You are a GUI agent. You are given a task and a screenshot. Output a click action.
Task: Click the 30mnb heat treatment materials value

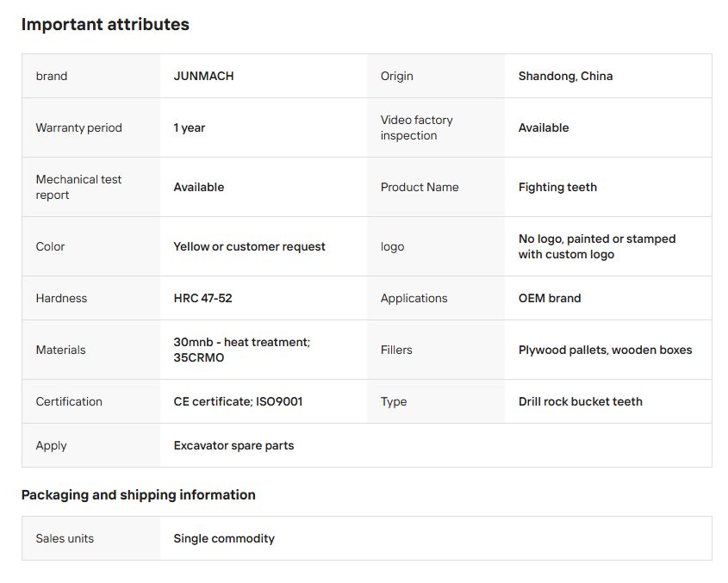tap(242, 350)
